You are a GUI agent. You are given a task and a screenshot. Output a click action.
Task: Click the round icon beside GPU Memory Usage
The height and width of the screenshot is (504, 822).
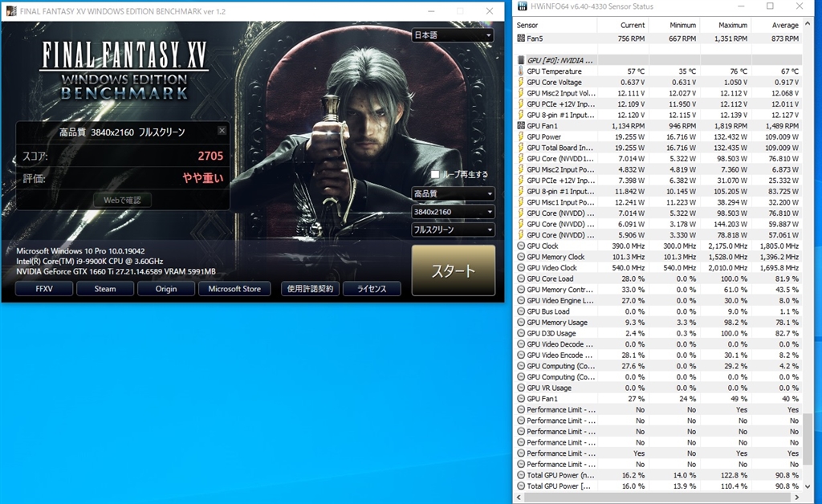click(520, 322)
